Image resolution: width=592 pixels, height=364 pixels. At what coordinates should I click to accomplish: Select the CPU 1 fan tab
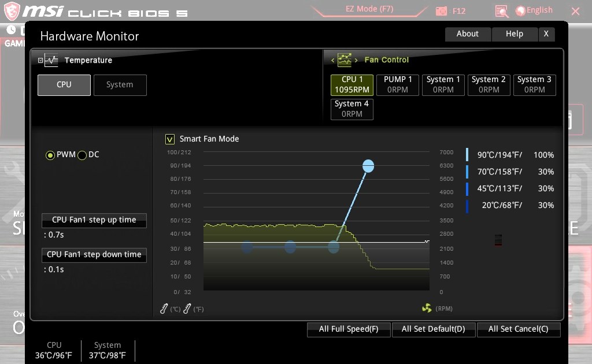pyautogui.click(x=352, y=85)
